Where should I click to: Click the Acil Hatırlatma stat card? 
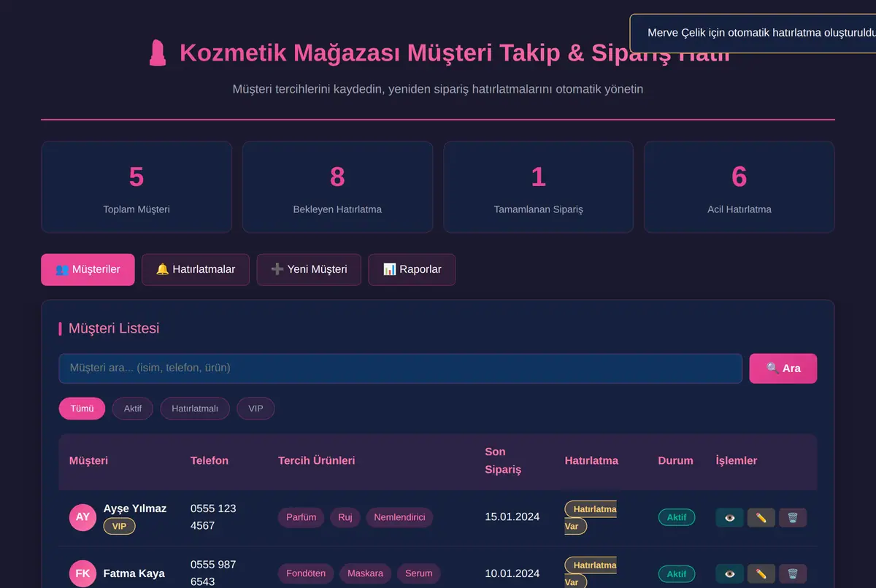click(x=739, y=187)
